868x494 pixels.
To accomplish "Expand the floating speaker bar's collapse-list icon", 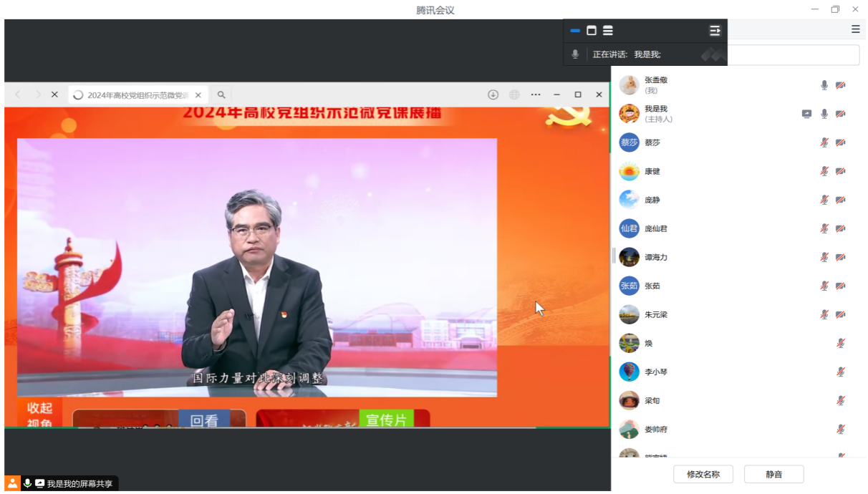I will pyautogui.click(x=715, y=31).
